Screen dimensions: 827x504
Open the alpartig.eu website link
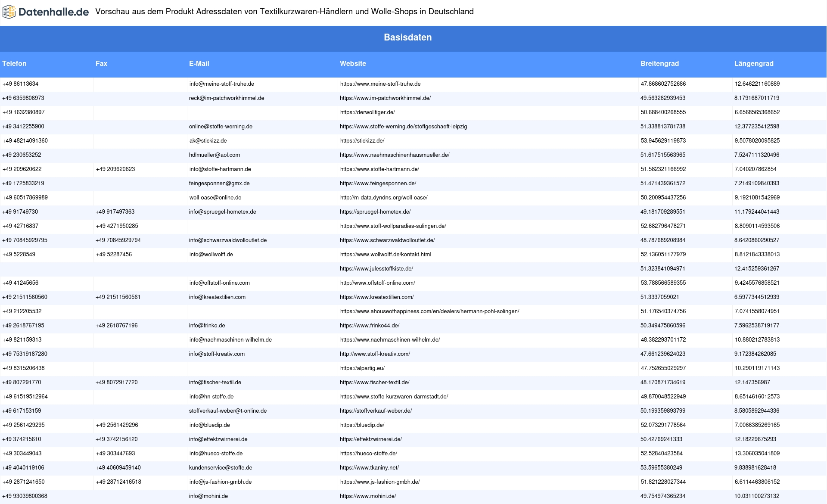[x=362, y=368]
